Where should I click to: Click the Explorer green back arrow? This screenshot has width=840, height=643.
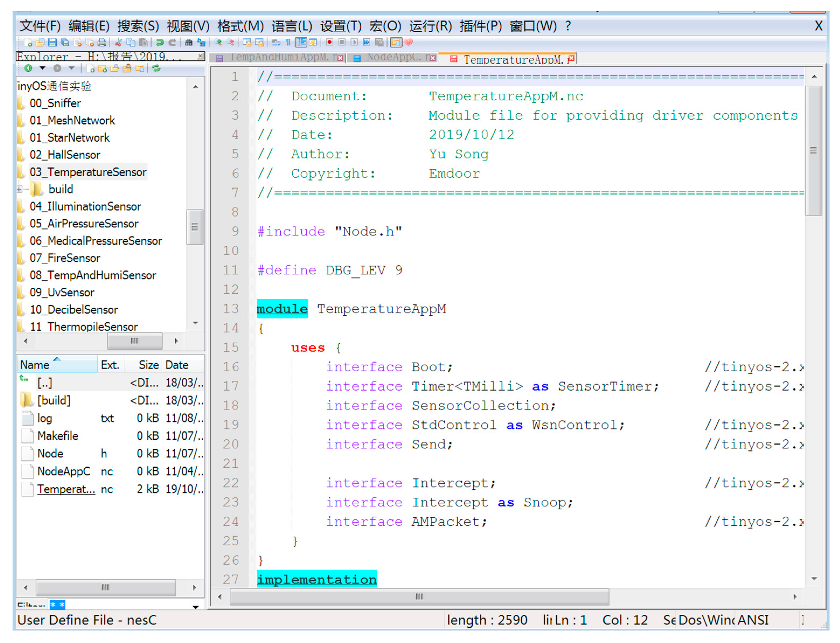[x=28, y=68]
